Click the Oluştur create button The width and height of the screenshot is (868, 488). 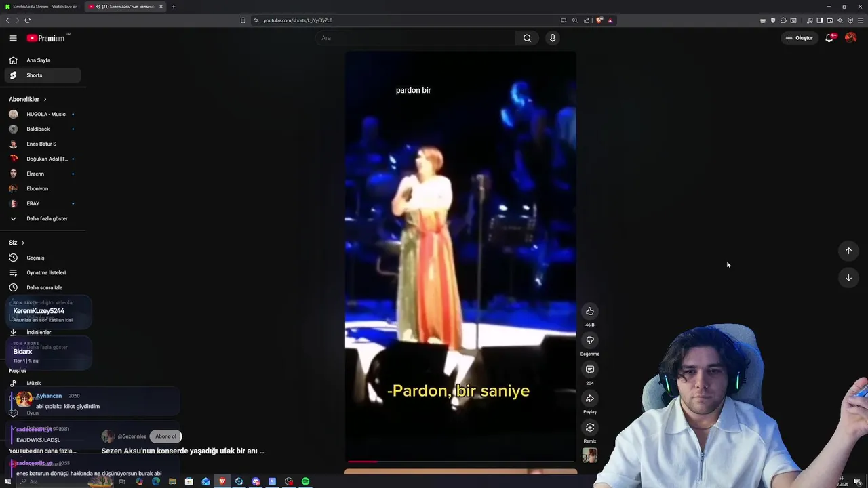pos(799,38)
